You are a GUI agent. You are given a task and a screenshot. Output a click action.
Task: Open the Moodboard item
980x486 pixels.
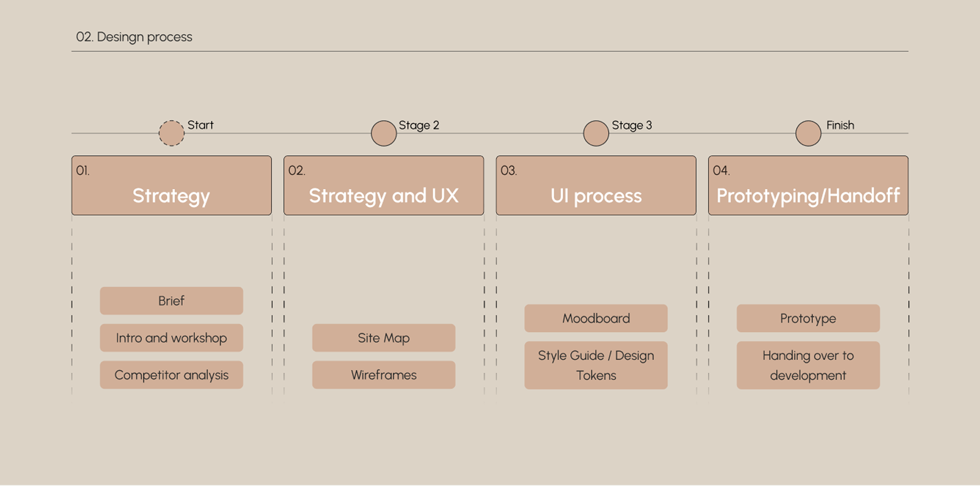point(596,318)
